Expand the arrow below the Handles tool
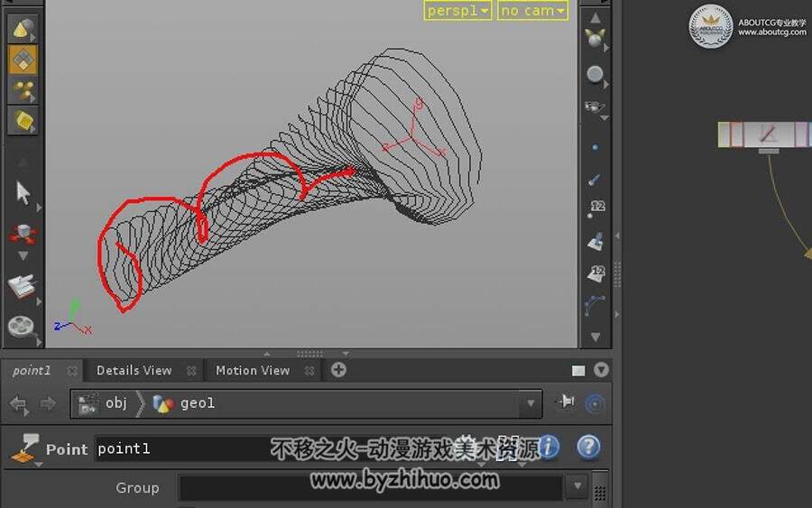 pyautogui.click(x=23, y=256)
